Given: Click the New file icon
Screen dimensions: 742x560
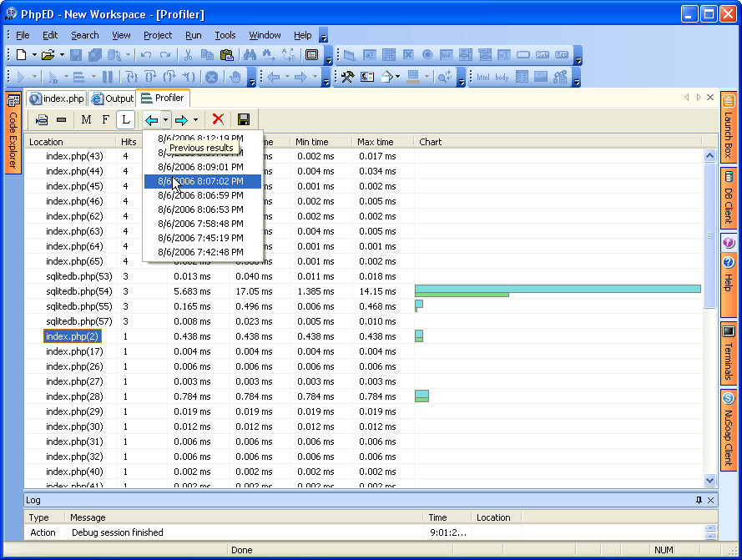Looking at the screenshot, I should (22, 55).
